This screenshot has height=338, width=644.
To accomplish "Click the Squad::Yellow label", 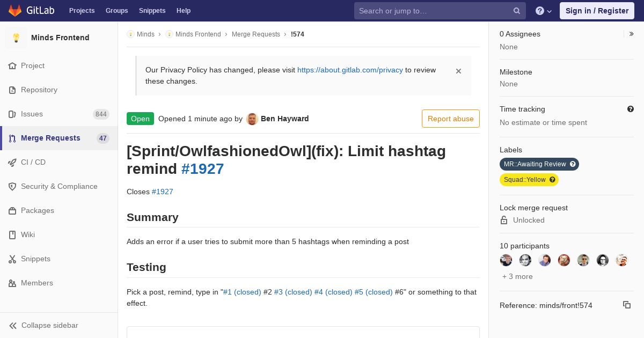I will [x=525, y=180].
